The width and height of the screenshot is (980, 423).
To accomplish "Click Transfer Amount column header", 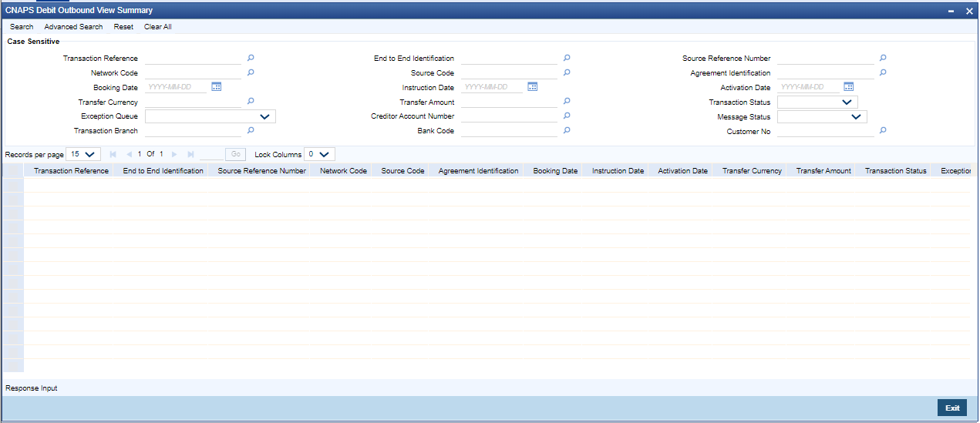I will click(x=823, y=171).
